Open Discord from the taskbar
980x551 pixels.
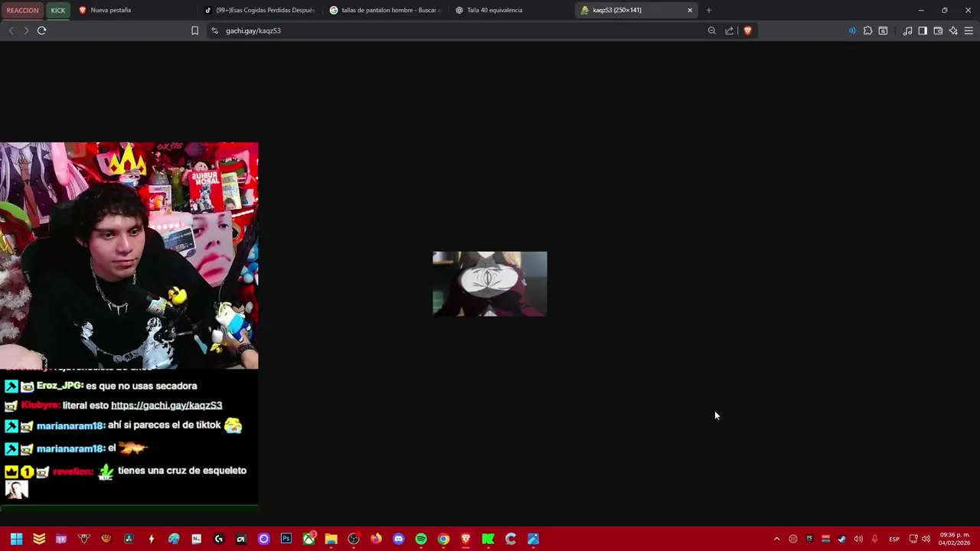pos(398,539)
